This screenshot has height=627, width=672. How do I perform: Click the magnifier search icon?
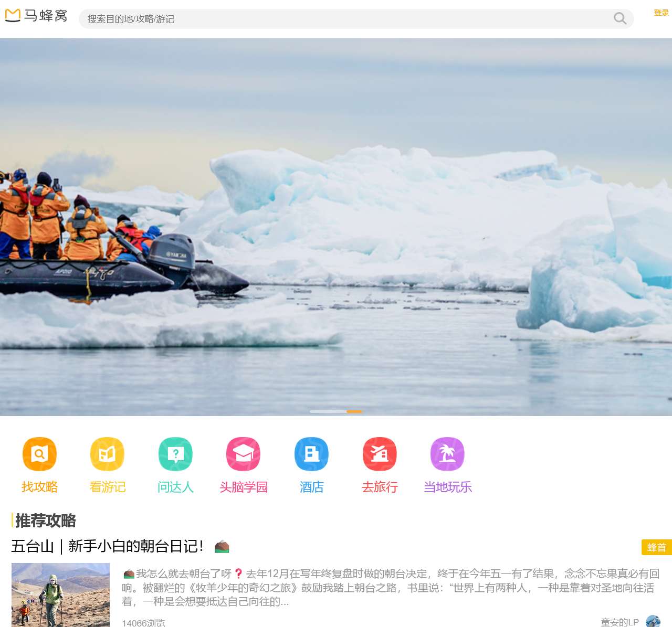620,19
